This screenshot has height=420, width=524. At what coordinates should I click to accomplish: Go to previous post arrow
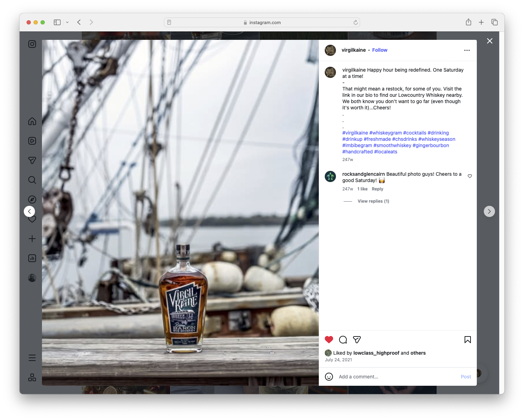(29, 211)
